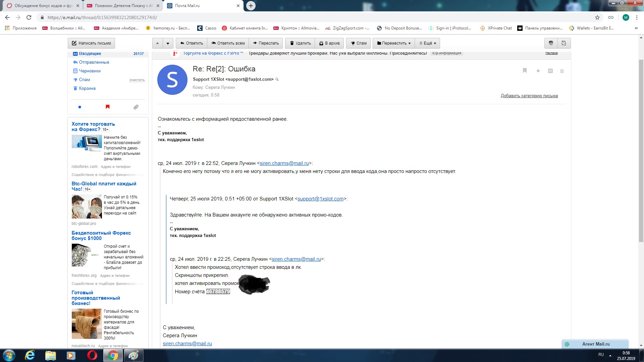Click the translate letter icon
This screenshot has height=362, width=644.
pos(564,43)
